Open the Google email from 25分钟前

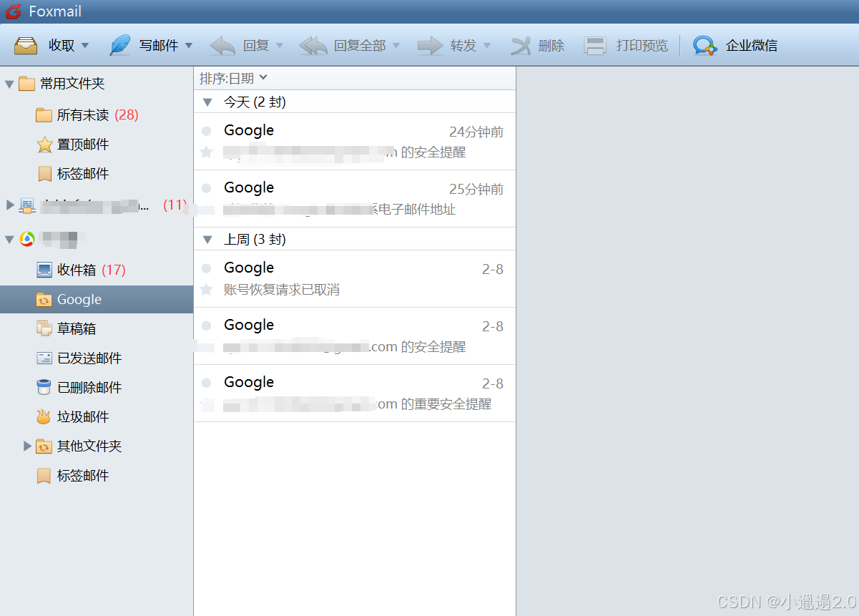355,199
